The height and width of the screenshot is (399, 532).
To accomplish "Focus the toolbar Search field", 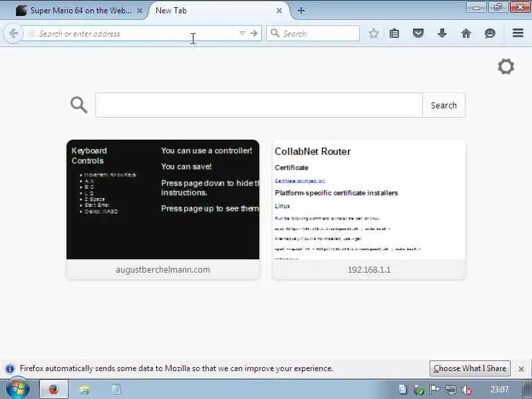I will [x=313, y=33].
